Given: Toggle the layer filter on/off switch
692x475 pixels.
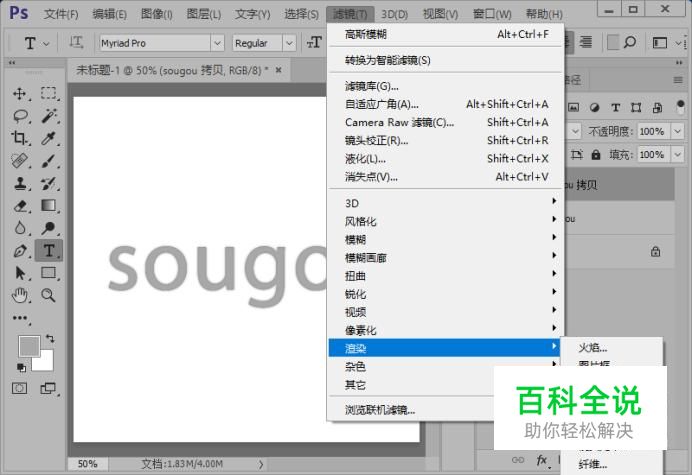Looking at the screenshot, I should coord(680,107).
